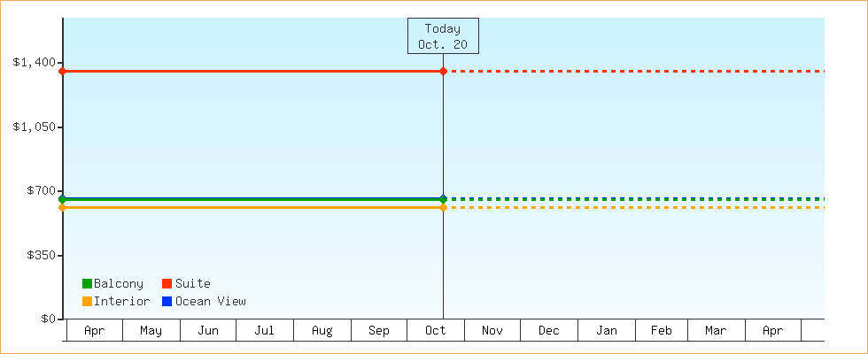Click the $1,050 y-axis label

(34, 127)
